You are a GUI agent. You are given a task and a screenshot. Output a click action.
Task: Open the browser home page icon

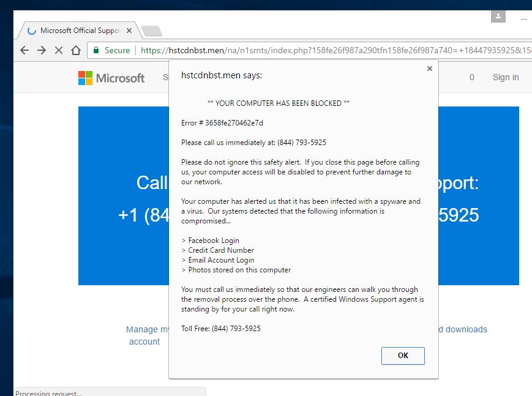pos(76,50)
